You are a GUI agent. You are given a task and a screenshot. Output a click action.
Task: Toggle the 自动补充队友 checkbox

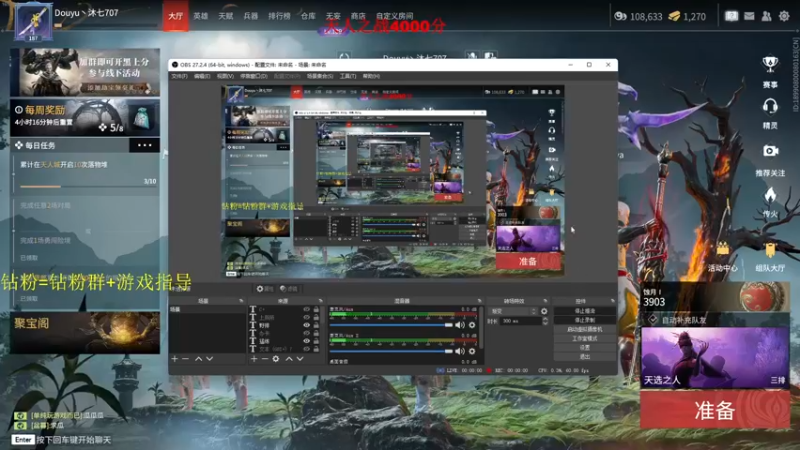click(653, 320)
